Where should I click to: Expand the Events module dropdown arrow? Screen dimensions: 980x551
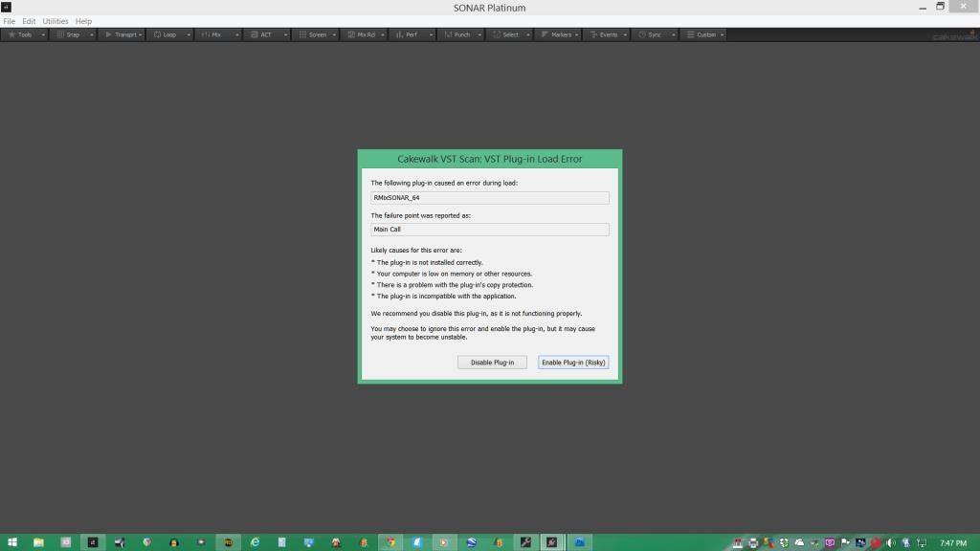(x=625, y=34)
